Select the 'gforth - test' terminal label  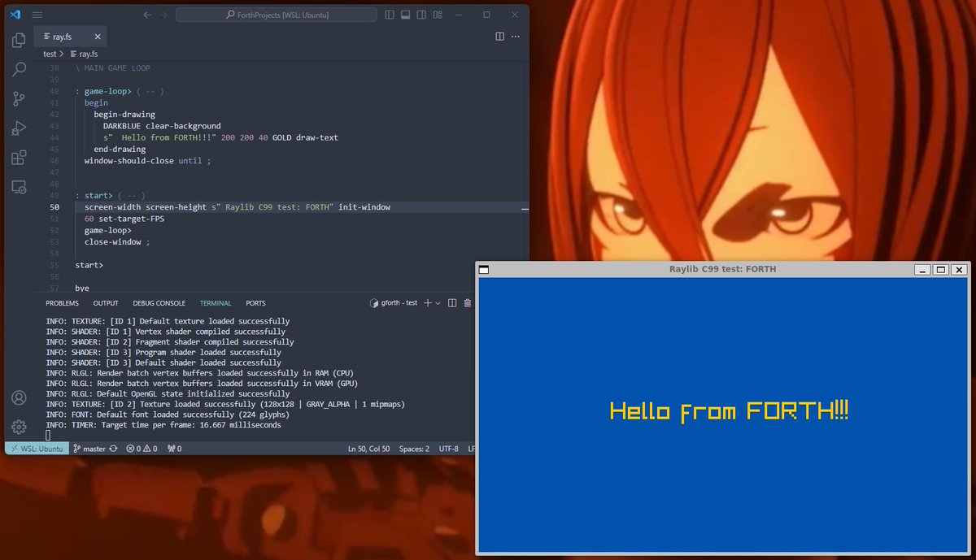point(394,303)
